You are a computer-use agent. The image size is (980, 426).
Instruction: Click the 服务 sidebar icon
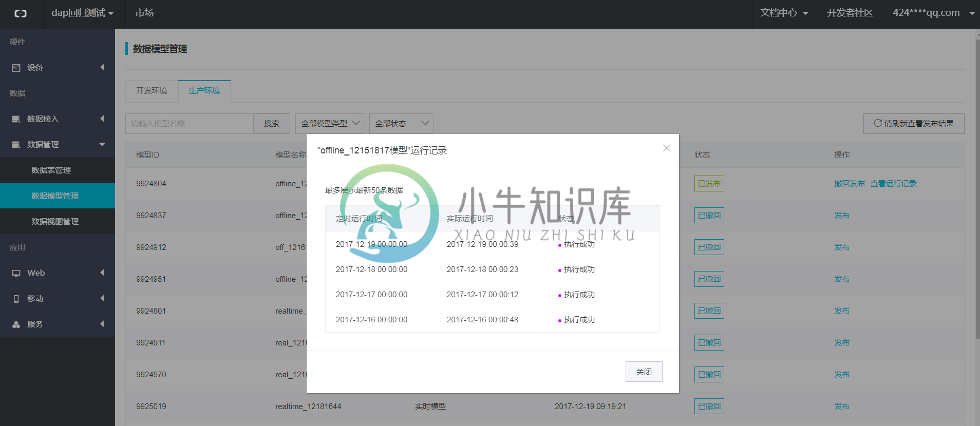click(16, 324)
